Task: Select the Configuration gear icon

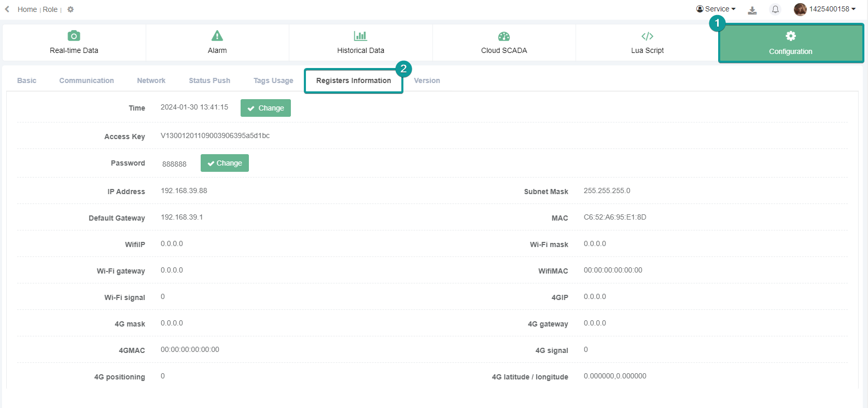Action: pos(791,36)
